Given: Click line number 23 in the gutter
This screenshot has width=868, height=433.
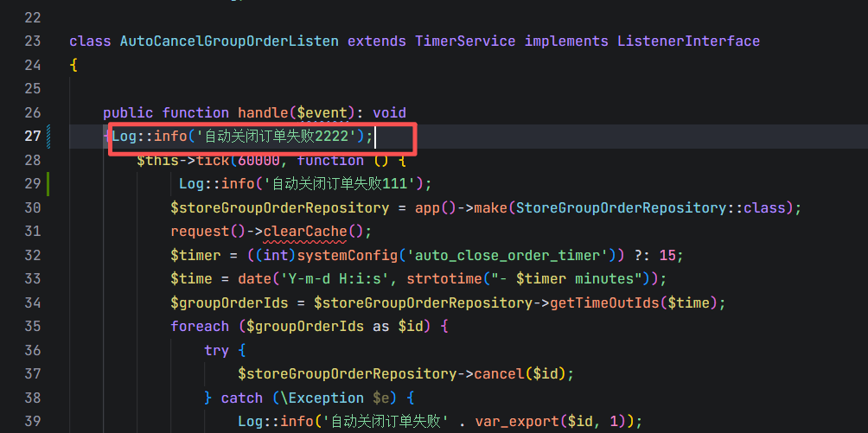Looking at the screenshot, I should click(33, 41).
